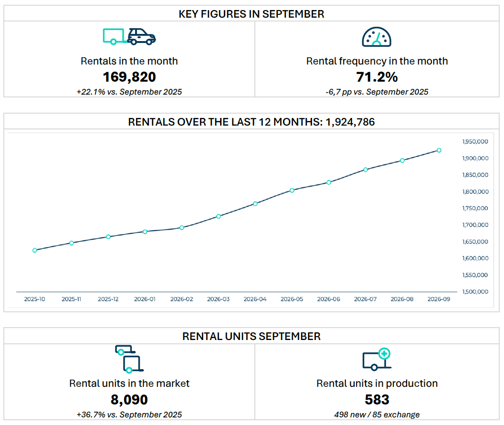Select the 2025-11 data point on chart
The image size is (504, 425).
tap(72, 243)
